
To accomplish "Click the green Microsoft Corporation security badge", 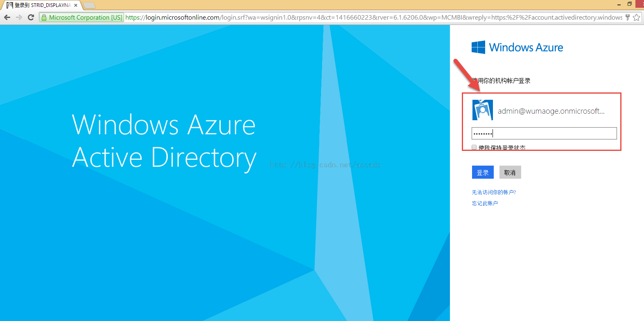I will coord(82,17).
